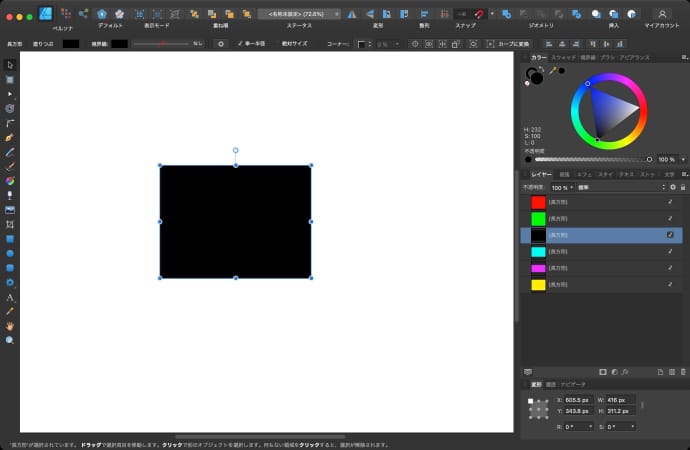Uncheck visibility of selected black layer
690x450 pixels.
(x=670, y=235)
